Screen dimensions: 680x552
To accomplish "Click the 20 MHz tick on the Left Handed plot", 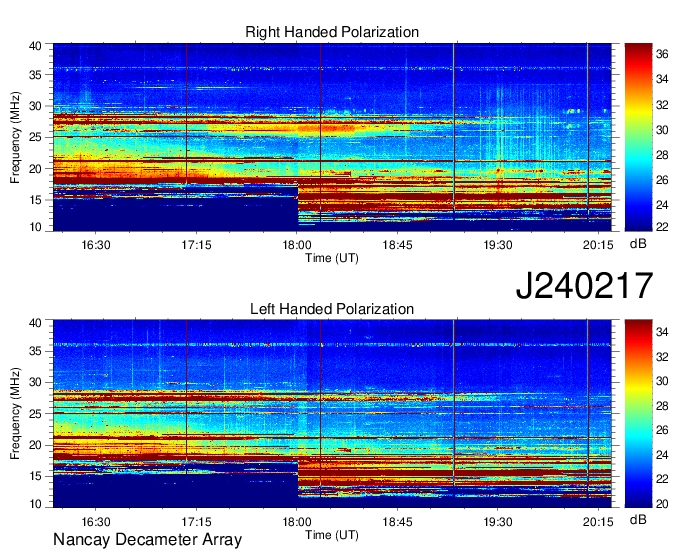I will [35, 445].
